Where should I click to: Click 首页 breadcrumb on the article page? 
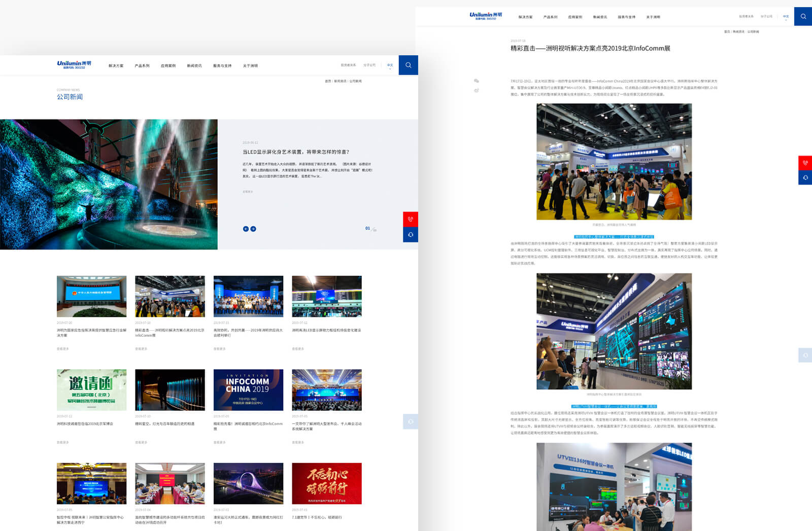727,32
